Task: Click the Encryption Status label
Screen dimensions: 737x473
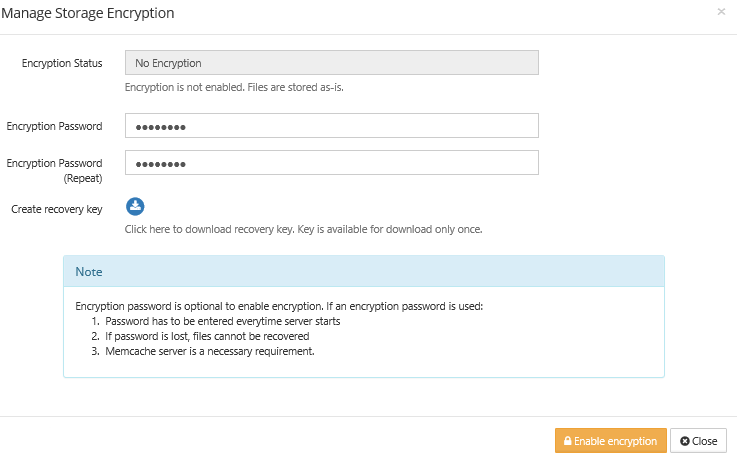Action: click(x=62, y=63)
